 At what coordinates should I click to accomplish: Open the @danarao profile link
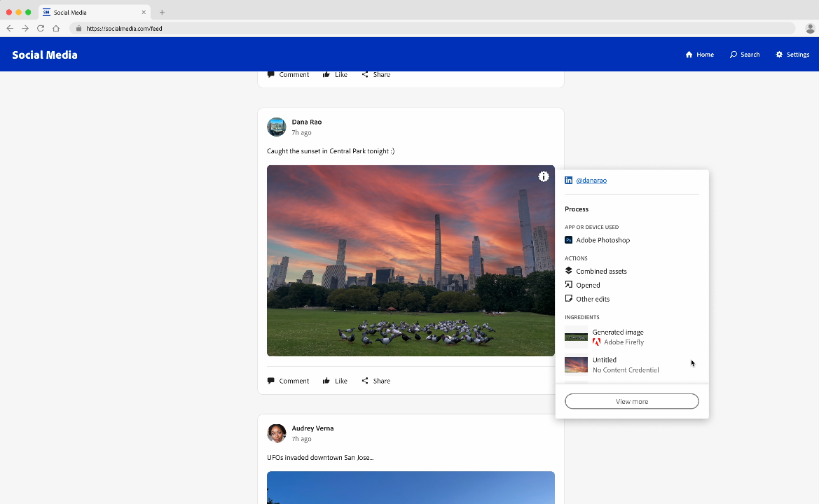point(591,181)
